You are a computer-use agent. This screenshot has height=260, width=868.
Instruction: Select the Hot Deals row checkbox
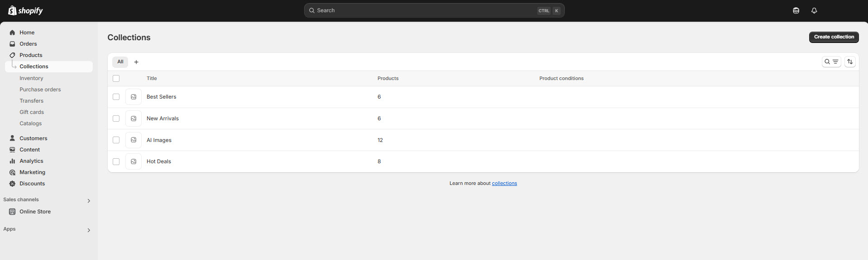[x=116, y=161]
